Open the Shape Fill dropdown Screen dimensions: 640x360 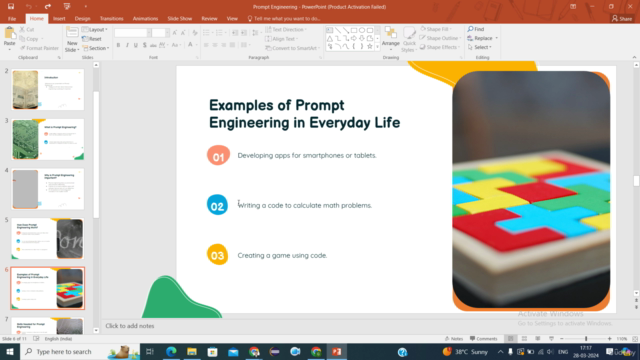pos(436,29)
